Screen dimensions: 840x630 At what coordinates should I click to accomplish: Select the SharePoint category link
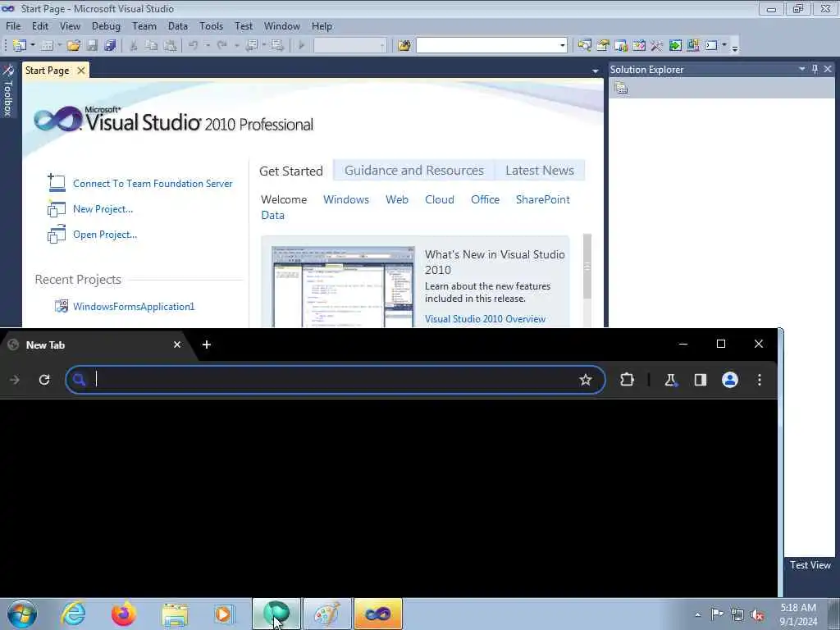coord(543,199)
